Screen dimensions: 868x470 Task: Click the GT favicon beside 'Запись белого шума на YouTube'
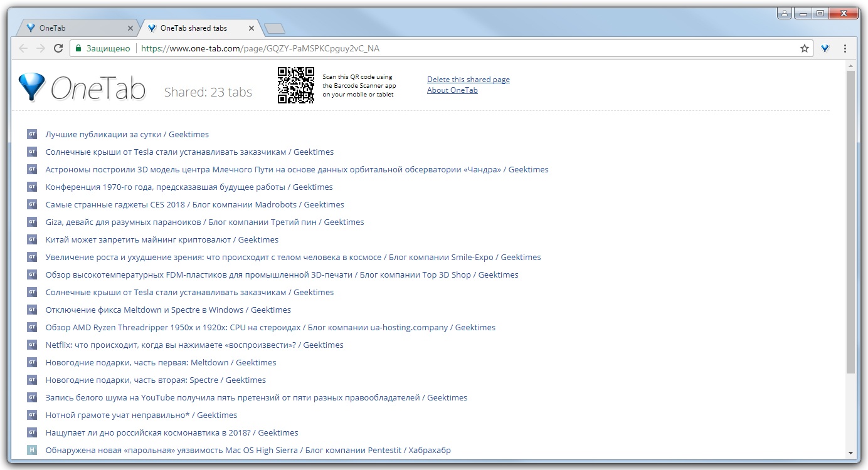[32, 397]
